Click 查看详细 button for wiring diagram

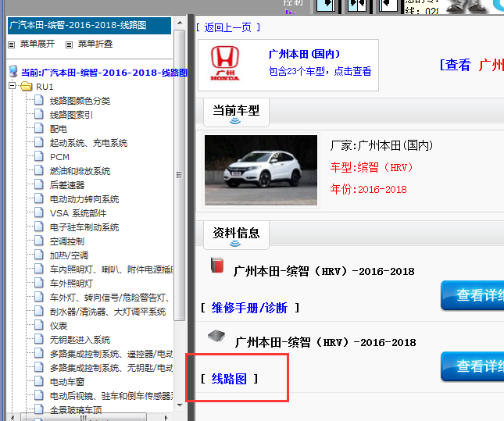click(473, 366)
